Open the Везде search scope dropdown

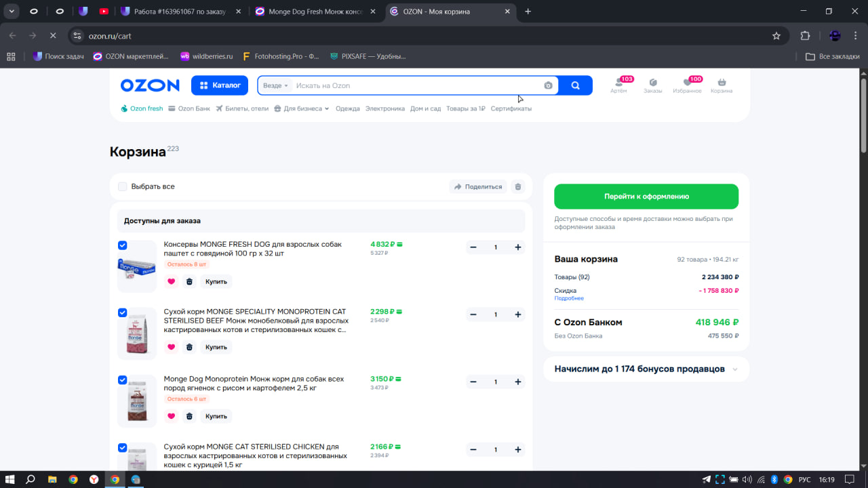tap(275, 85)
